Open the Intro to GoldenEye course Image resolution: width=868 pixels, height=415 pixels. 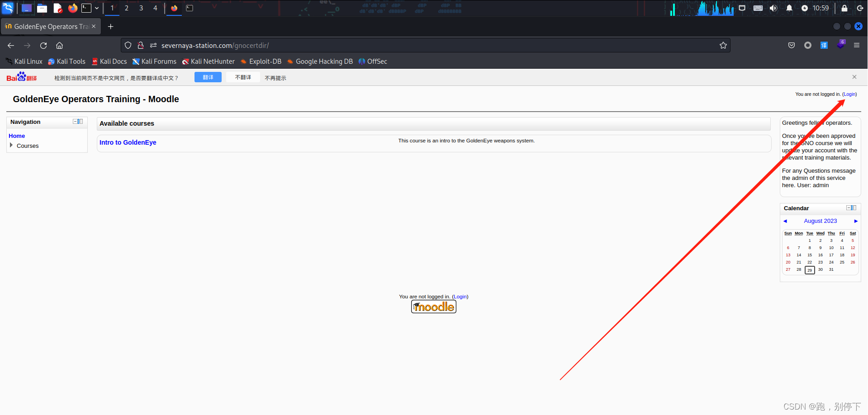128,142
